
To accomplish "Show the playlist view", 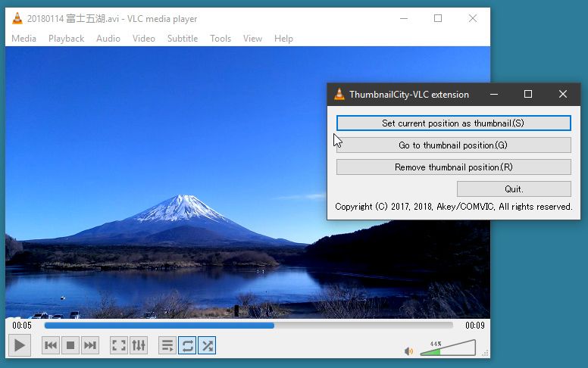I will point(167,345).
